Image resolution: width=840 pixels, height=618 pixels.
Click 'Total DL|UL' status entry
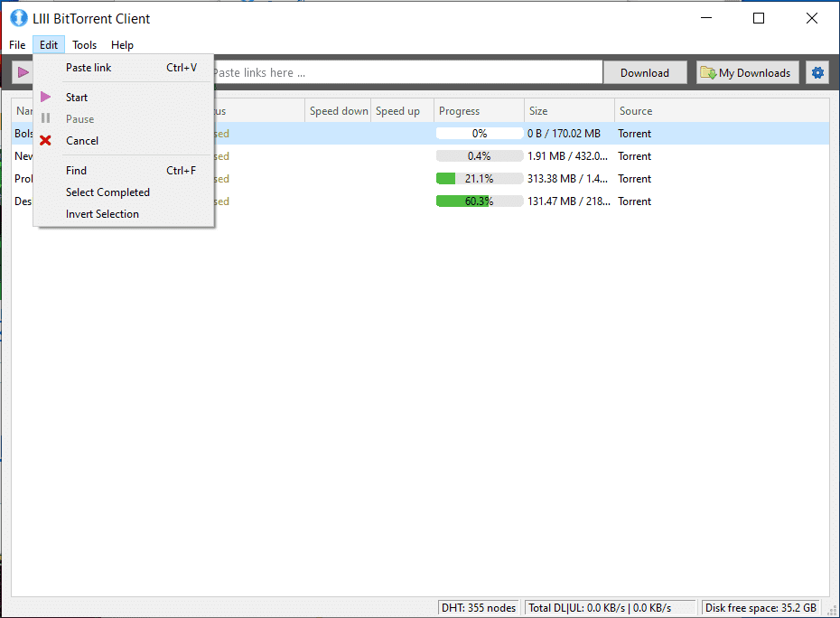pos(610,608)
